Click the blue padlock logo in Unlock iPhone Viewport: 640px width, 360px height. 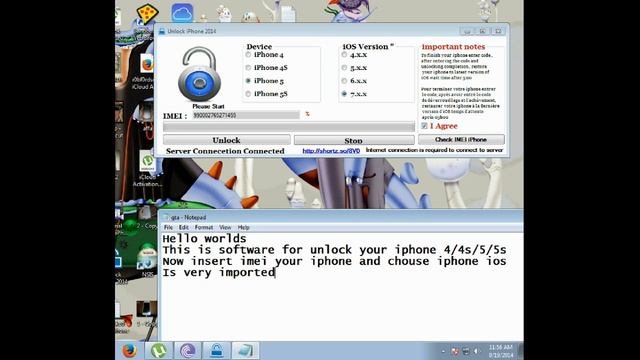(x=200, y=74)
